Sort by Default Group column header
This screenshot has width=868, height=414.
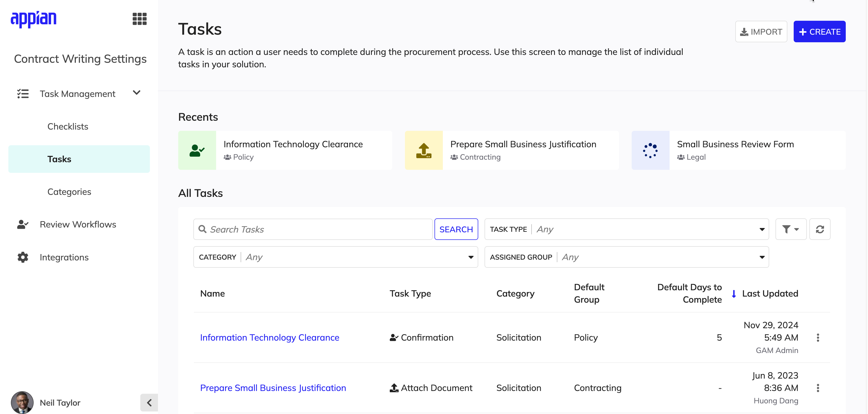589,294
